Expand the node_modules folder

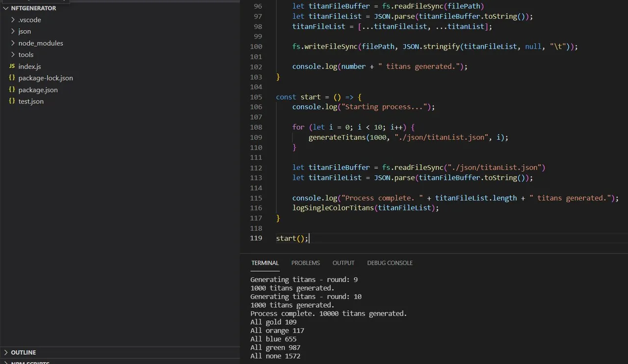click(40, 43)
